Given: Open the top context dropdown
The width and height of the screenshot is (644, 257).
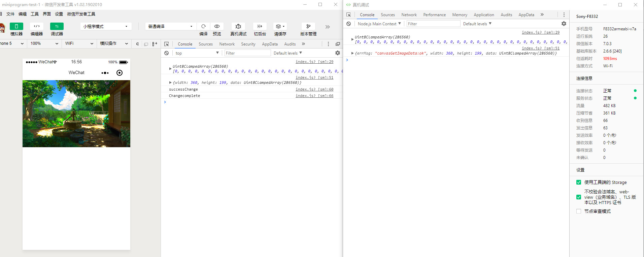Looking at the screenshot, I should [x=197, y=53].
